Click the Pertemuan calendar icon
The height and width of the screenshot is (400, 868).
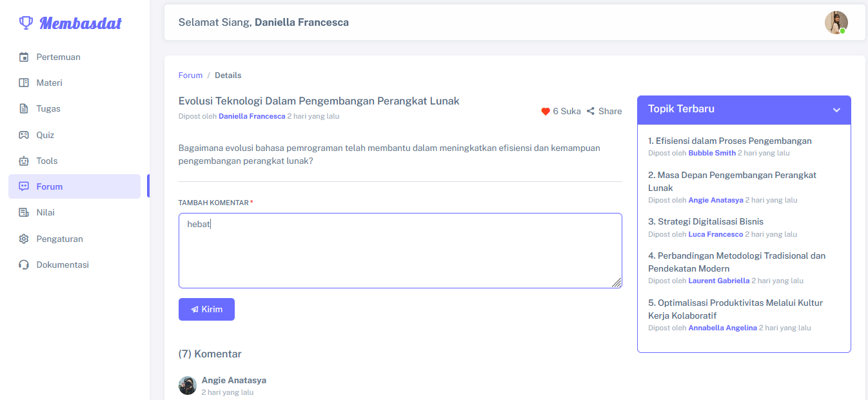coord(24,57)
